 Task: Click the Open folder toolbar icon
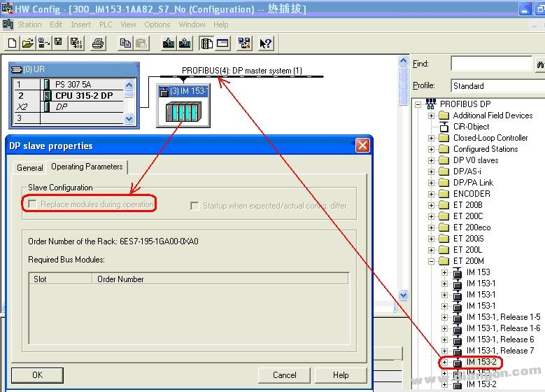27,43
